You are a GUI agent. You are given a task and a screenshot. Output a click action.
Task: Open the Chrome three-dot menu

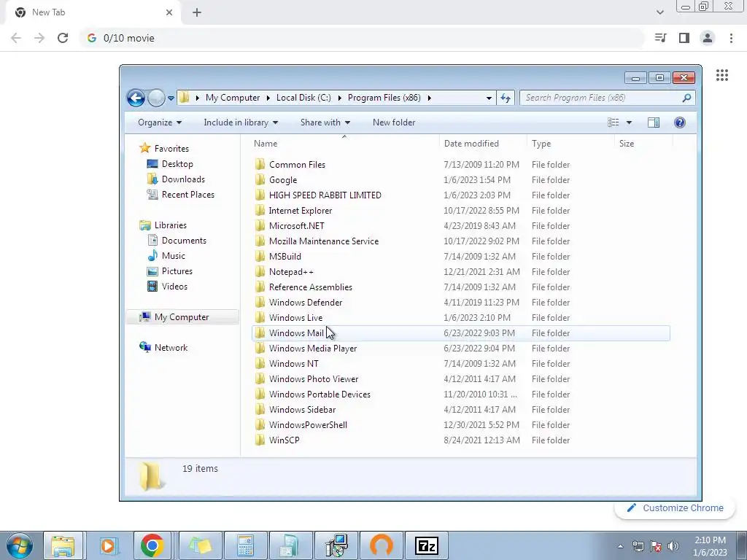(x=731, y=38)
